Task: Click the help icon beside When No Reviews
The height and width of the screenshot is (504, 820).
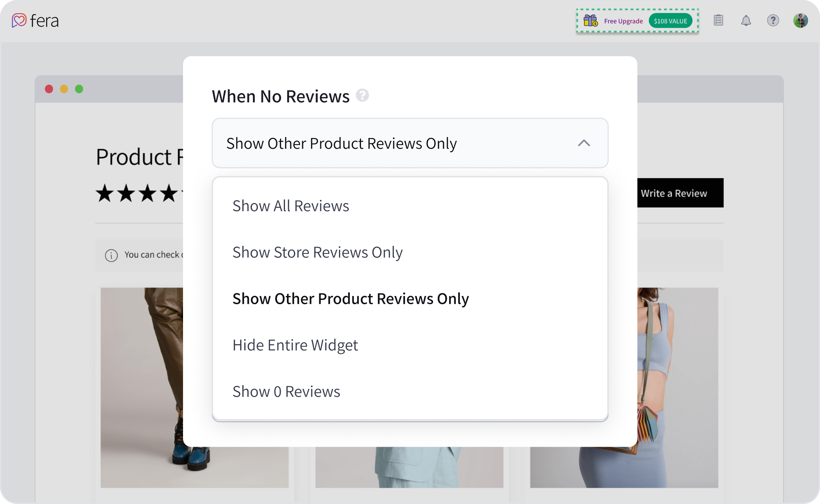Action: (x=362, y=95)
